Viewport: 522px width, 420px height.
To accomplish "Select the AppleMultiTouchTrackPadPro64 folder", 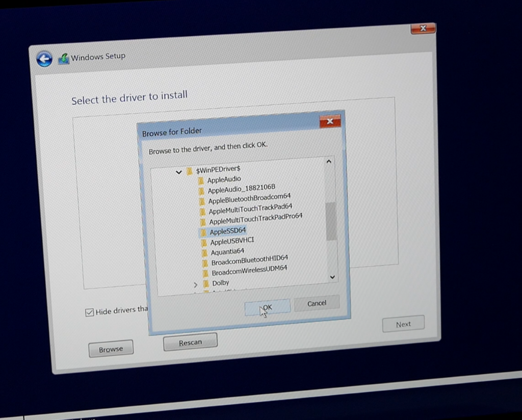I will coord(256,219).
